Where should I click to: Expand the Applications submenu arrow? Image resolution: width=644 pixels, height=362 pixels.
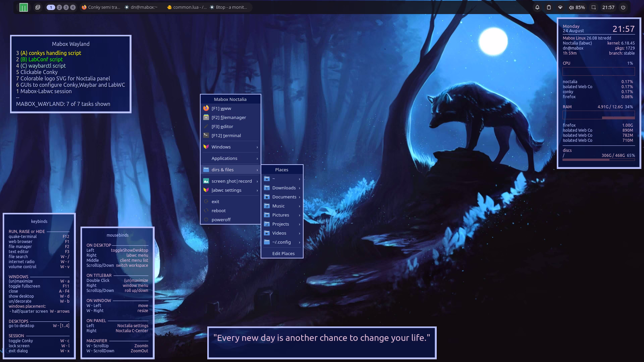(x=257, y=159)
